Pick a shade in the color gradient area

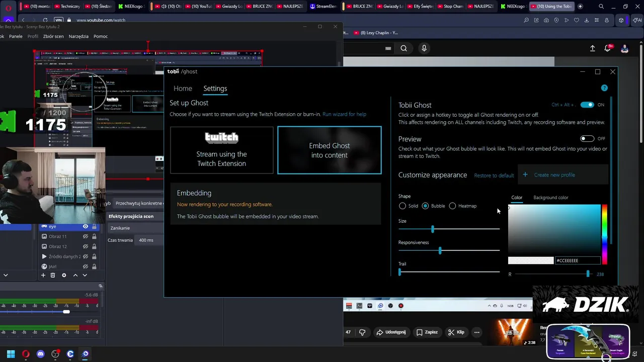[x=554, y=229]
